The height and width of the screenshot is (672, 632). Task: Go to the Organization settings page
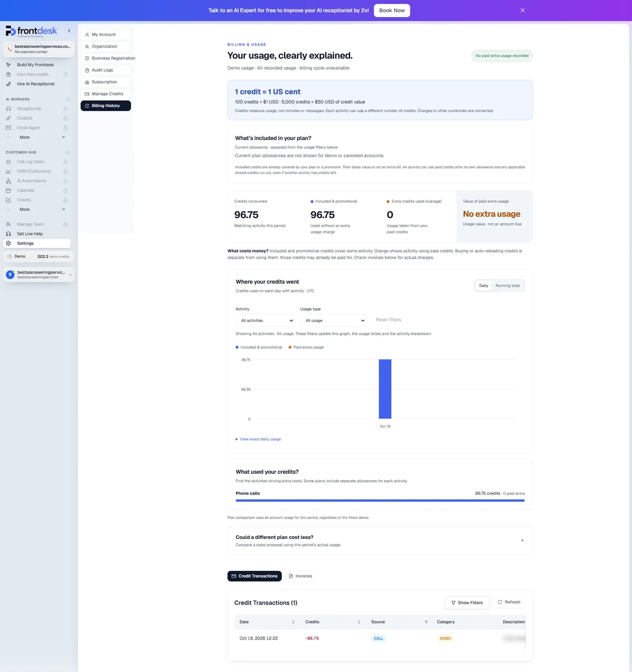tap(105, 46)
